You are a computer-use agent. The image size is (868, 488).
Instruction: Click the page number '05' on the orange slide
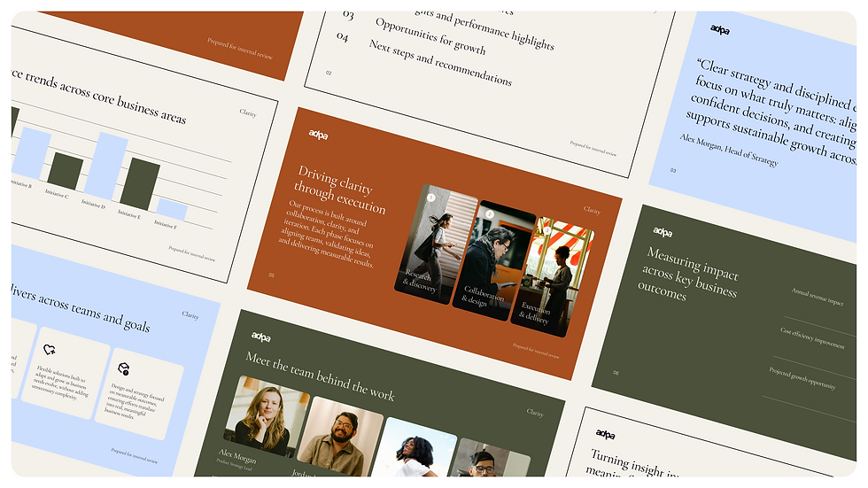pos(271,275)
